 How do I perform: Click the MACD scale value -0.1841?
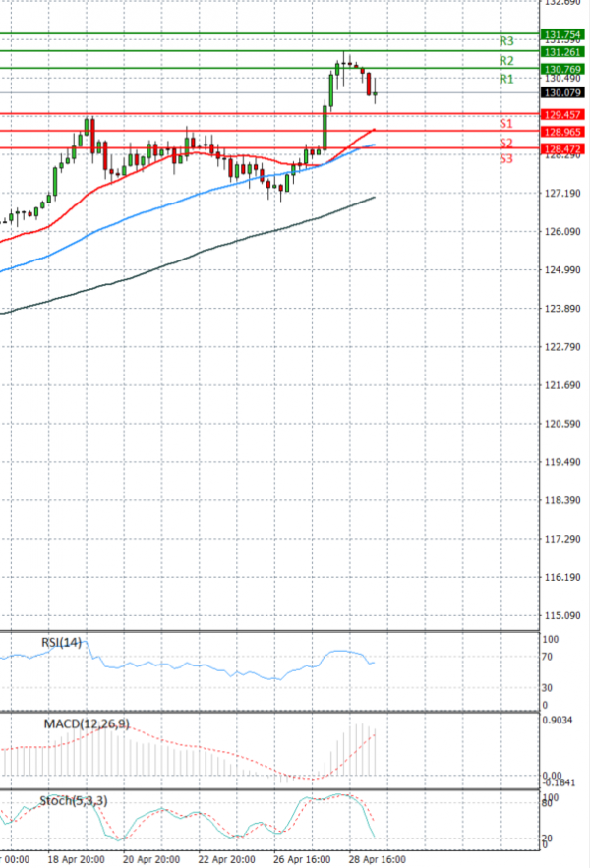(559, 782)
